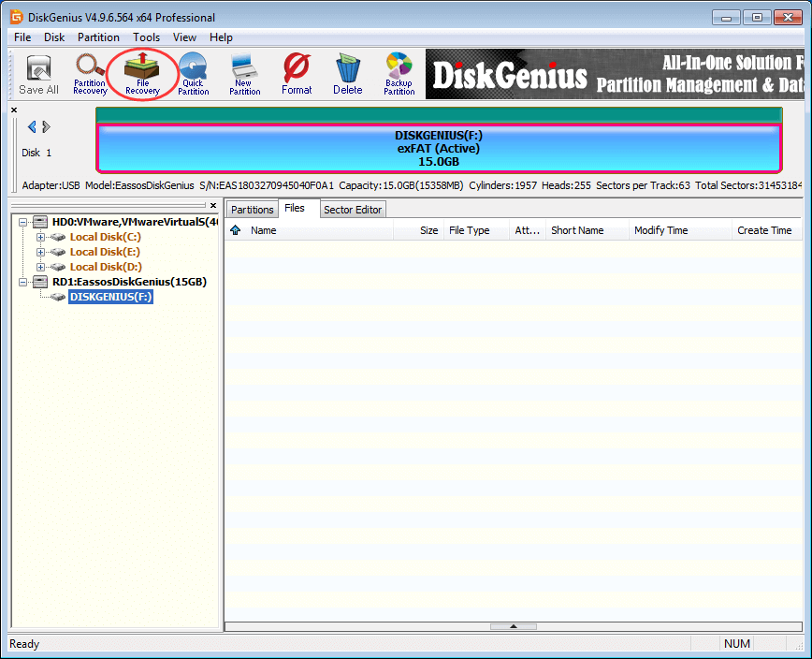Open the View menu
The width and height of the screenshot is (812, 659).
click(x=184, y=37)
